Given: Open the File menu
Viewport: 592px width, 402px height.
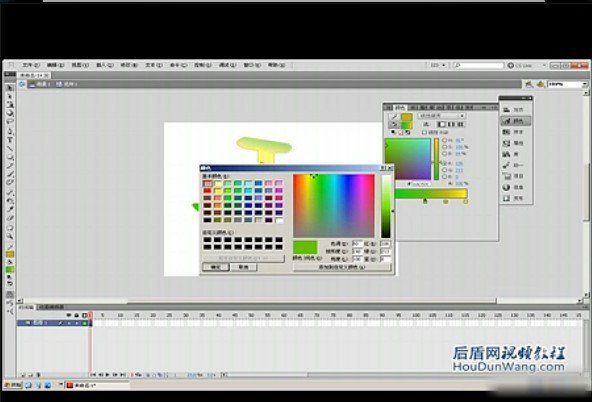Looking at the screenshot, I should [31, 65].
